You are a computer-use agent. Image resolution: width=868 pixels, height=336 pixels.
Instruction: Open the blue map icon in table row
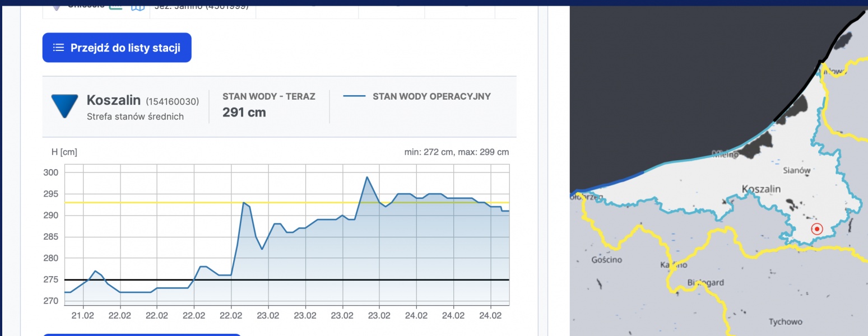(x=137, y=6)
